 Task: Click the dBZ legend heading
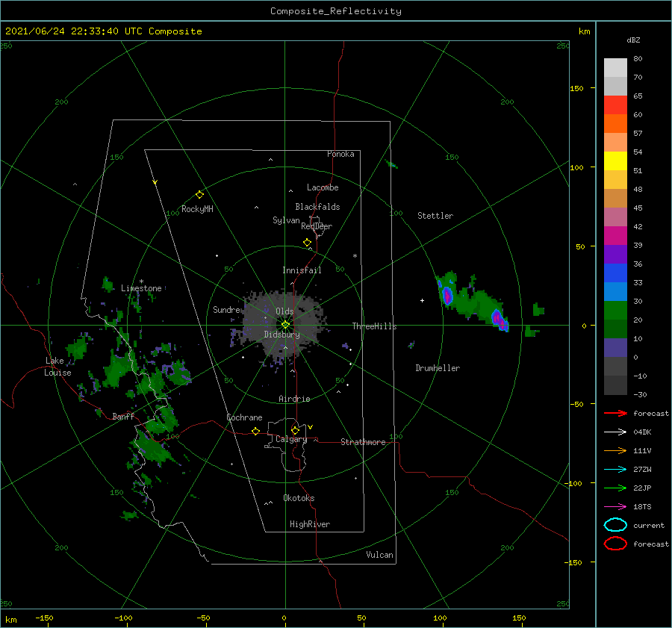(633, 40)
